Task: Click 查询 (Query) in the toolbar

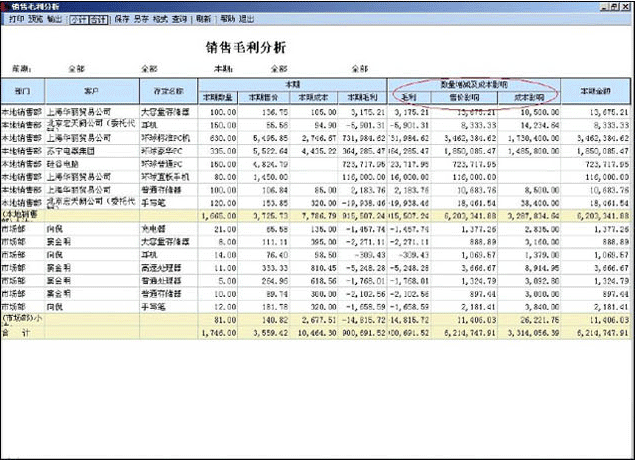Action: [179, 19]
